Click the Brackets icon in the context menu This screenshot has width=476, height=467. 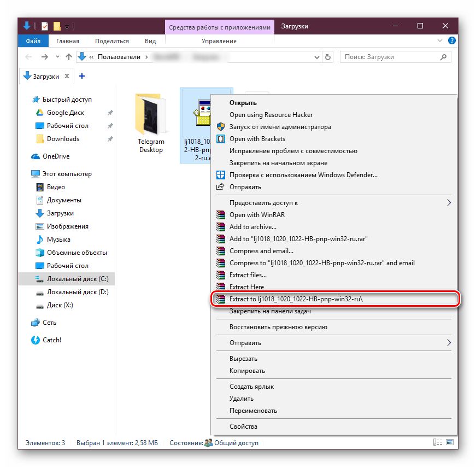(x=221, y=139)
